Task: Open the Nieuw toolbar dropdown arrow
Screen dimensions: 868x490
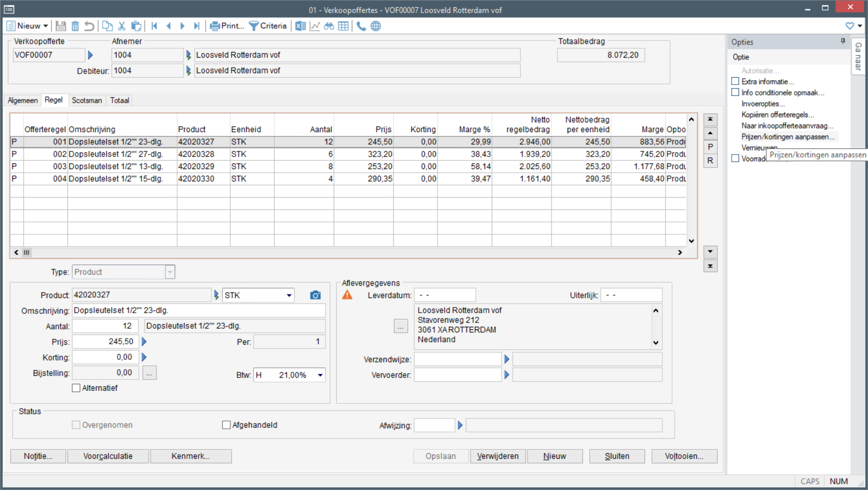Action: point(46,26)
